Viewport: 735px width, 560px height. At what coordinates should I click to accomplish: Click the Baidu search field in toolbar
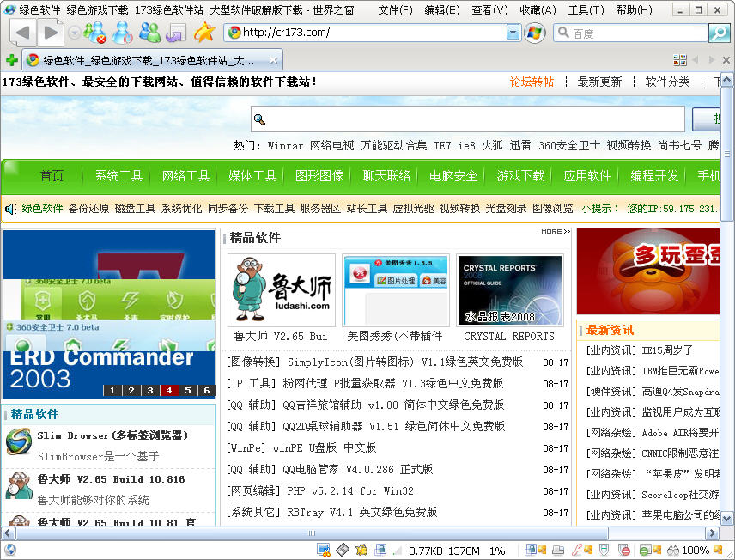[x=631, y=33]
